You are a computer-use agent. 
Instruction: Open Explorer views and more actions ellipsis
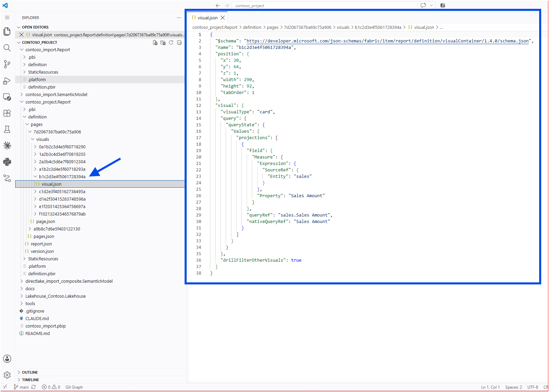pos(179,18)
